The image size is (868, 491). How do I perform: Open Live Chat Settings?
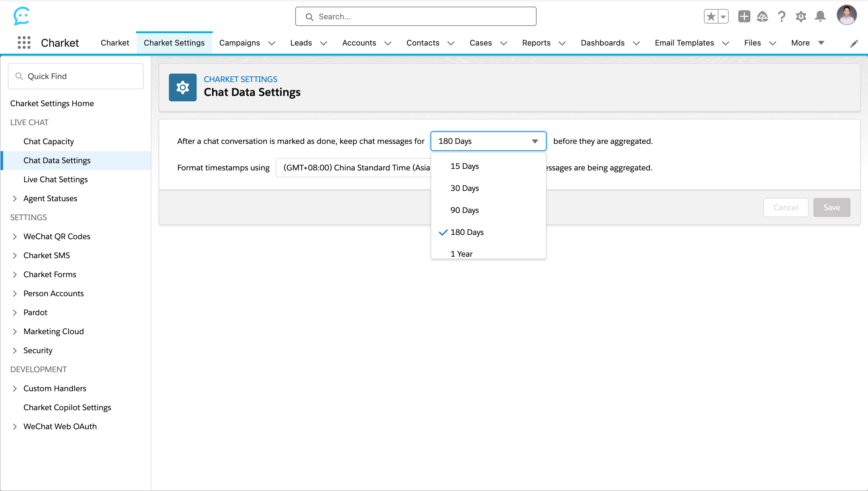coord(55,179)
